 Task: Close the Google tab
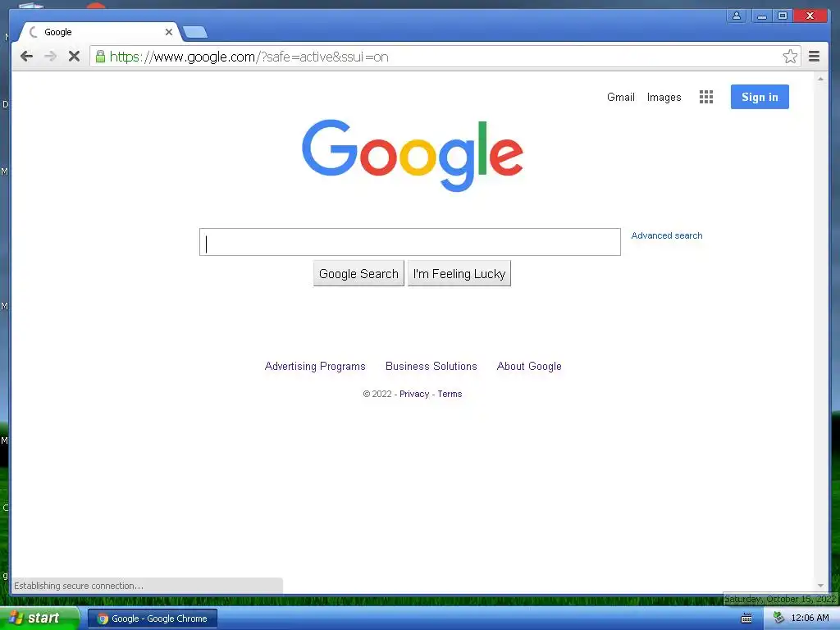pyautogui.click(x=169, y=32)
